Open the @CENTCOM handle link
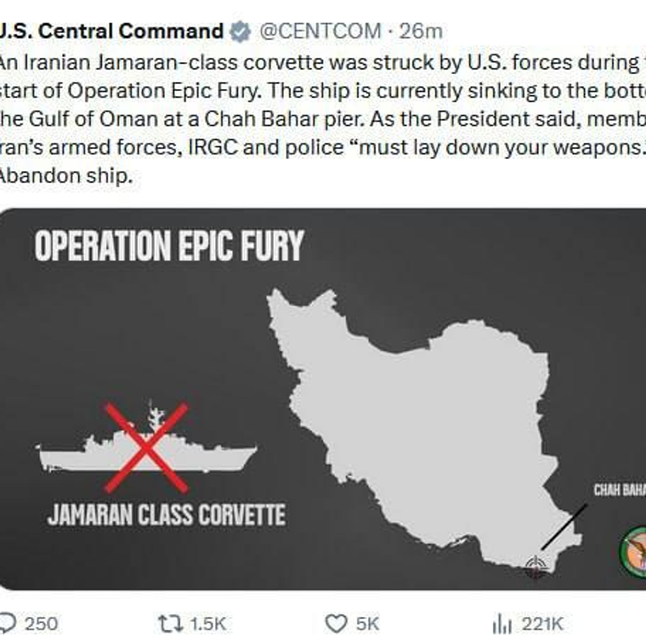 coord(321,32)
